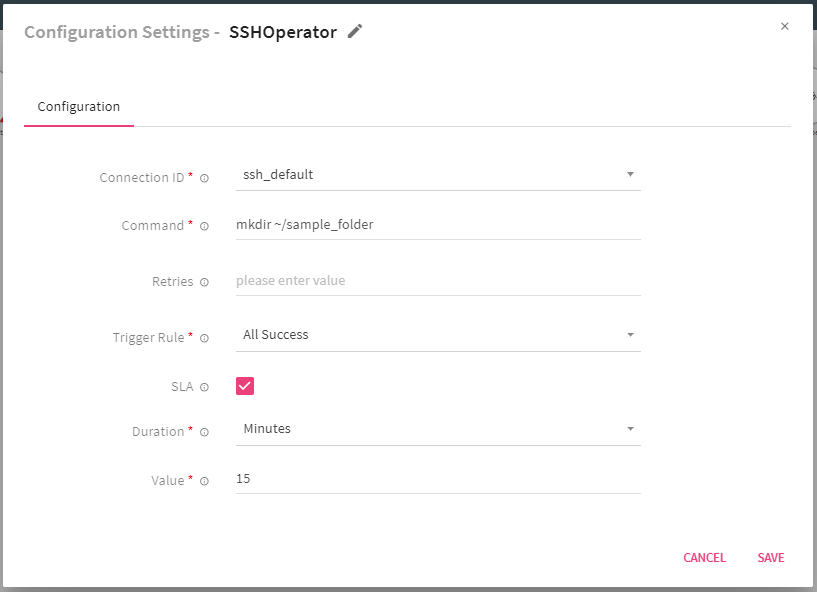Click the info icon next to Duration
Viewport: 817px width, 592px height.
204,431
